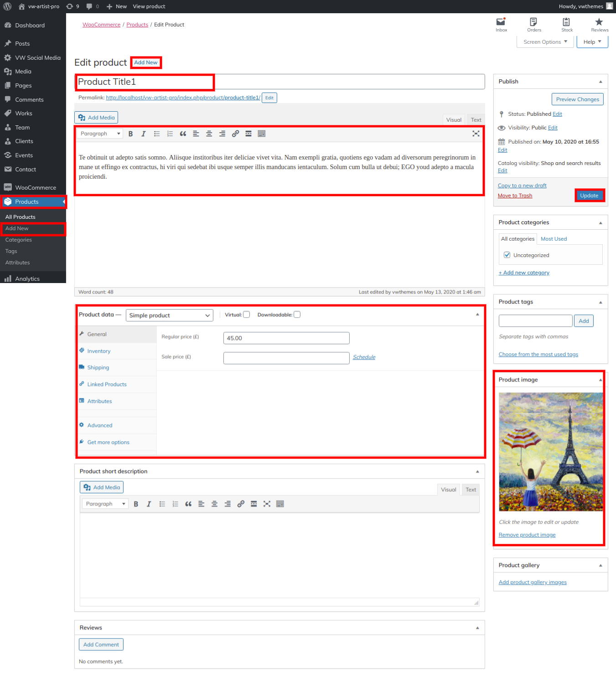Click the Blockquote icon in main editor
Viewport: 616px width, 696px height.
pos(183,134)
